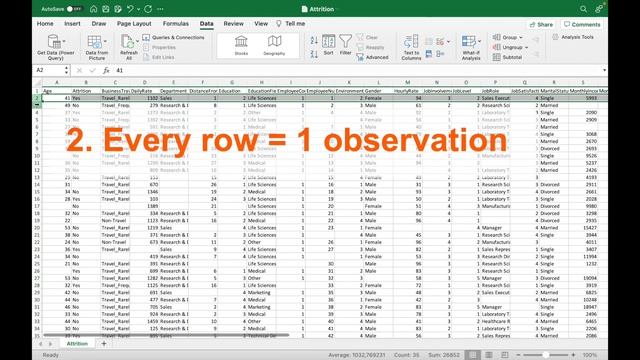The height and width of the screenshot is (360, 640).
Task: Click zoom out minus button
Action: tap(518, 355)
